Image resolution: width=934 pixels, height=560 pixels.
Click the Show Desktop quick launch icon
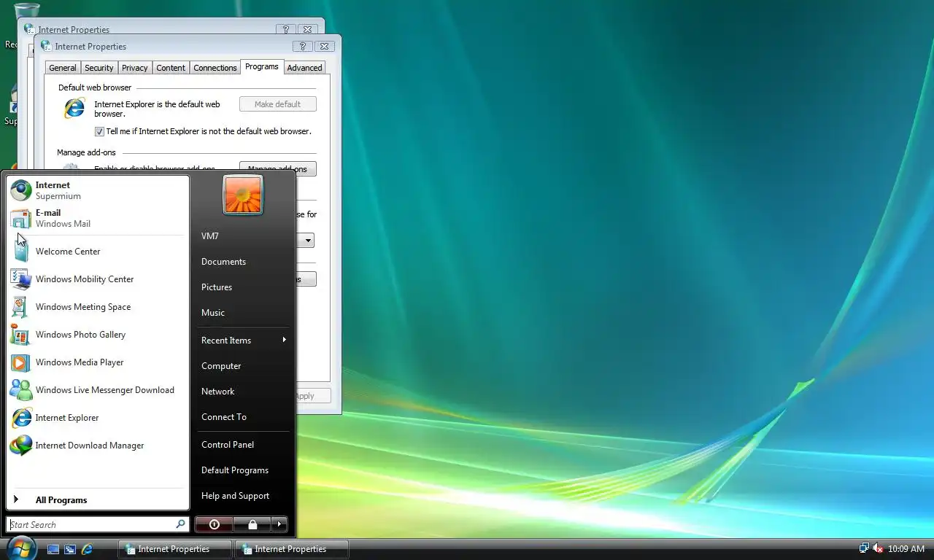(53, 549)
